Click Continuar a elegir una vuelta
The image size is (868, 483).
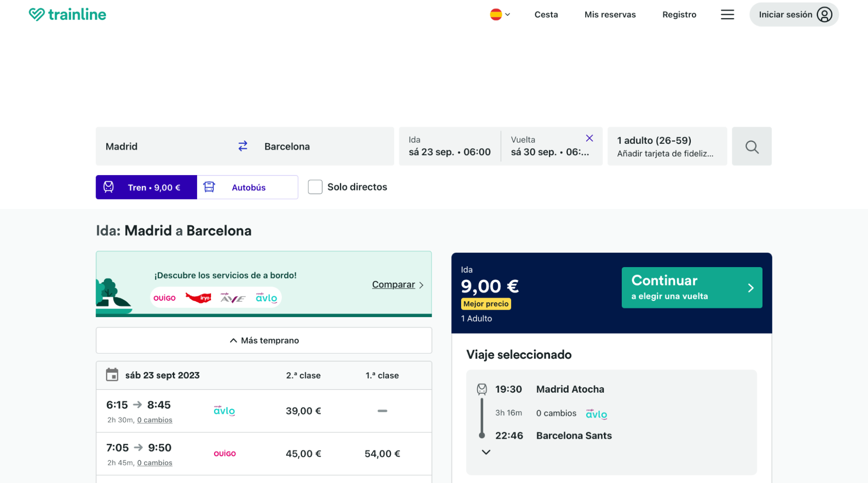pos(692,288)
